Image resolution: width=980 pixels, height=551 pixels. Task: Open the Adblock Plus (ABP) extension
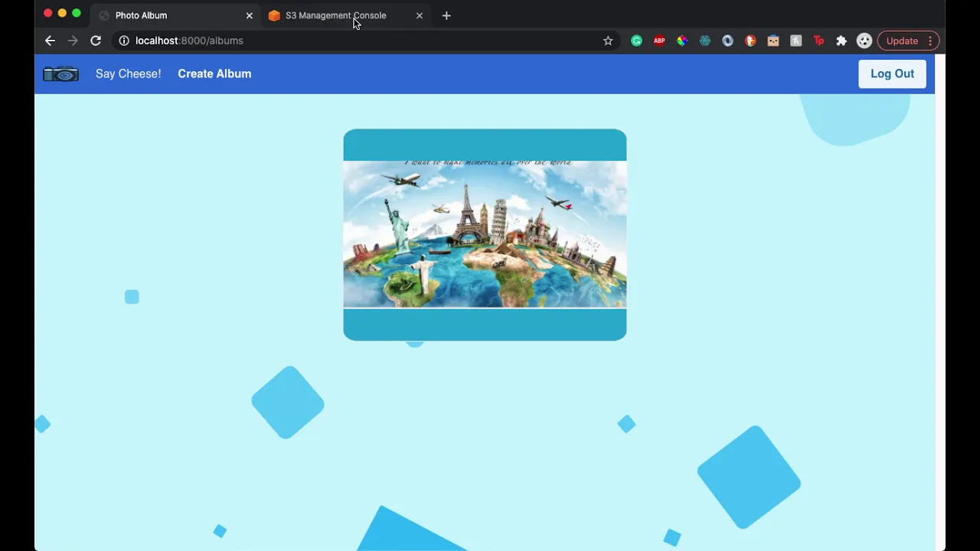[659, 41]
